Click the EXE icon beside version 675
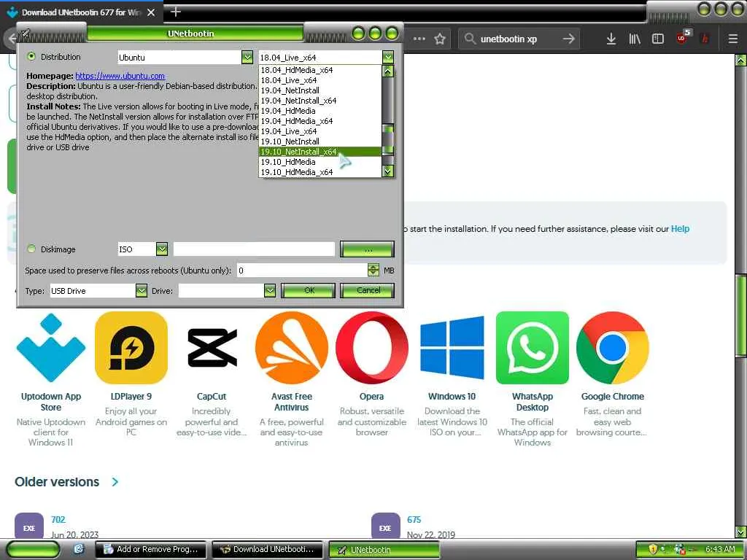The width and height of the screenshot is (747, 560). click(385, 526)
